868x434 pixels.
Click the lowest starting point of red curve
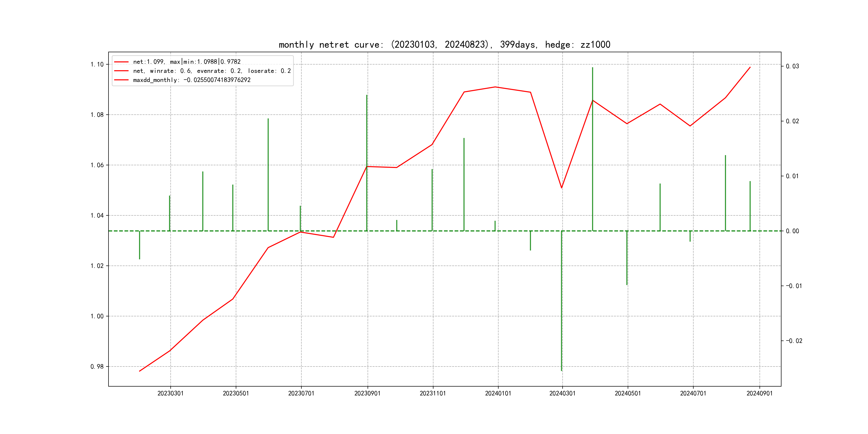pos(140,371)
